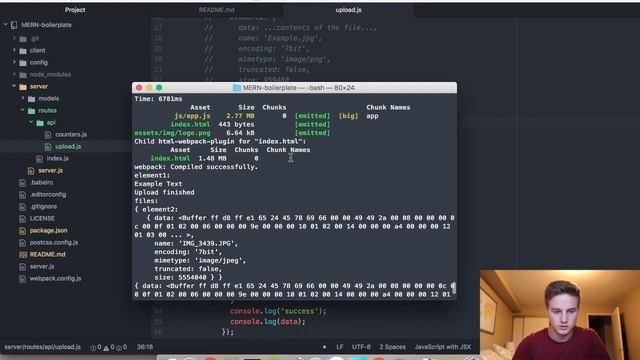Click the upload.js file icon in tree
This screenshot has height=360, width=640.
48,147
